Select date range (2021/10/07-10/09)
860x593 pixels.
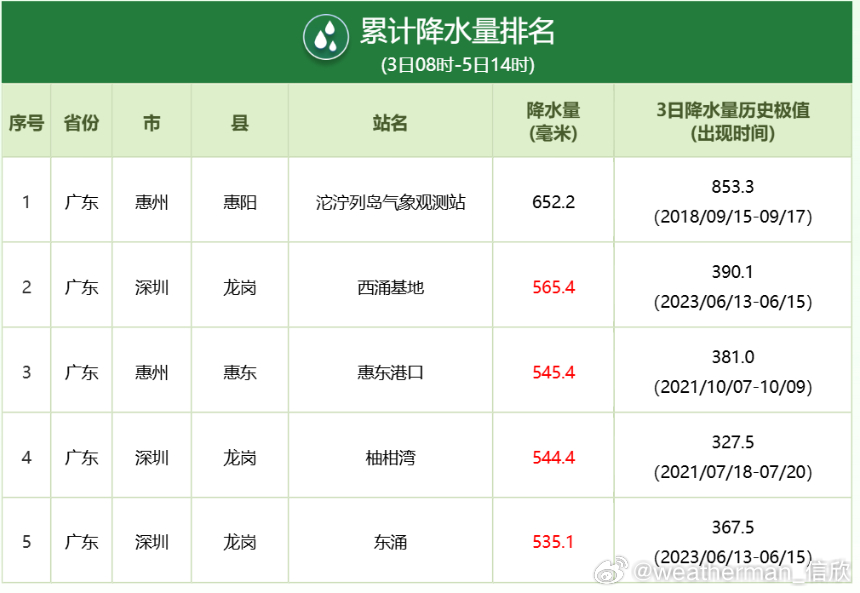(x=733, y=387)
